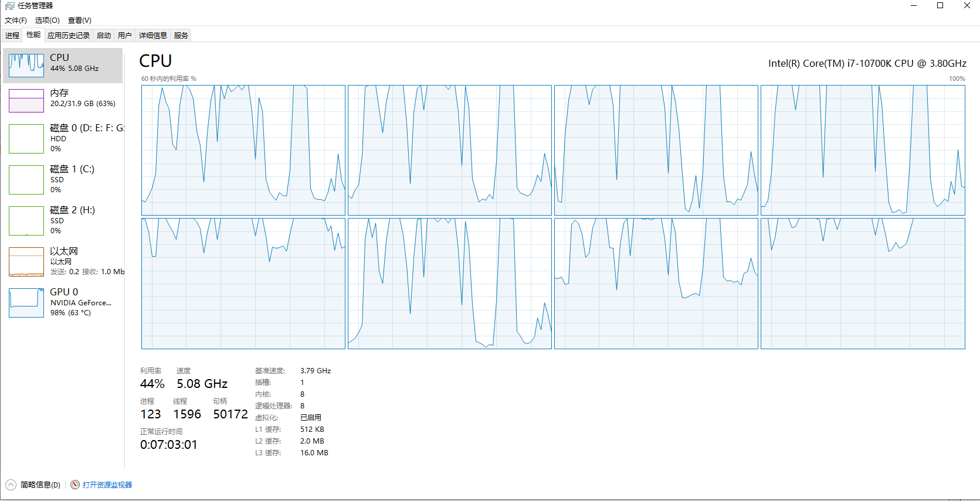This screenshot has height=501, width=980.
Task: Click the large CPU heading
Action: [x=155, y=61]
